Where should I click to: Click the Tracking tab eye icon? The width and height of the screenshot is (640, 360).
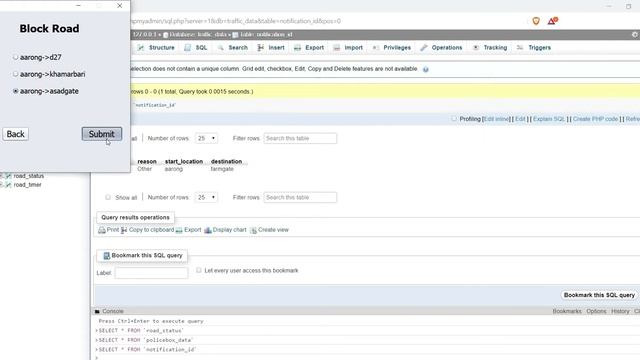476,48
